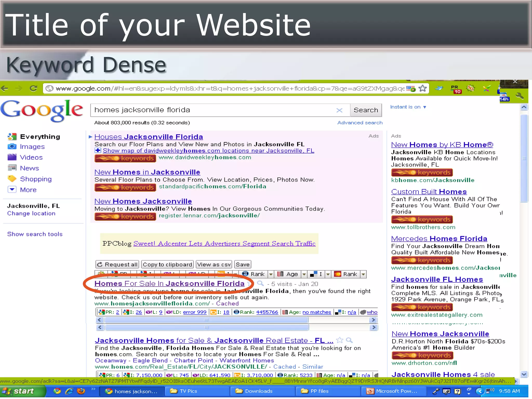Click keywords badge above tollbrothers.com
Viewport: 532px width, 399px height.
coord(422,219)
